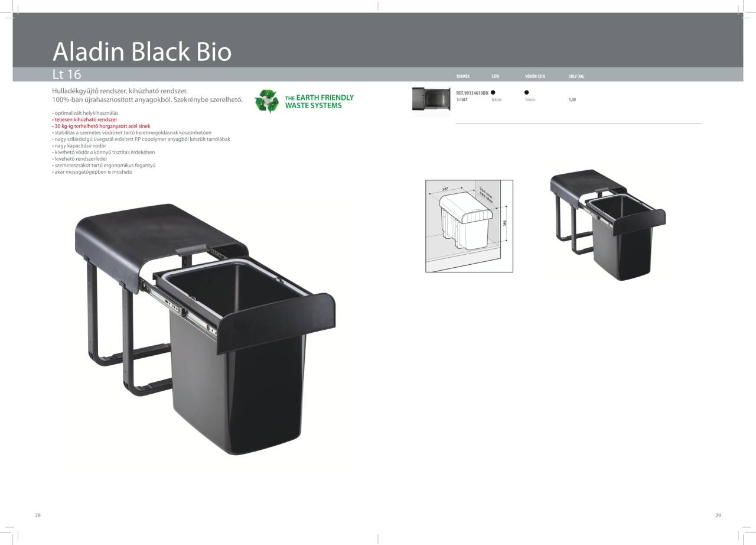This screenshot has height=545, width=756.
Task: Click bullet 'akár mosogatógépben is mosható'
Action: 93,172
